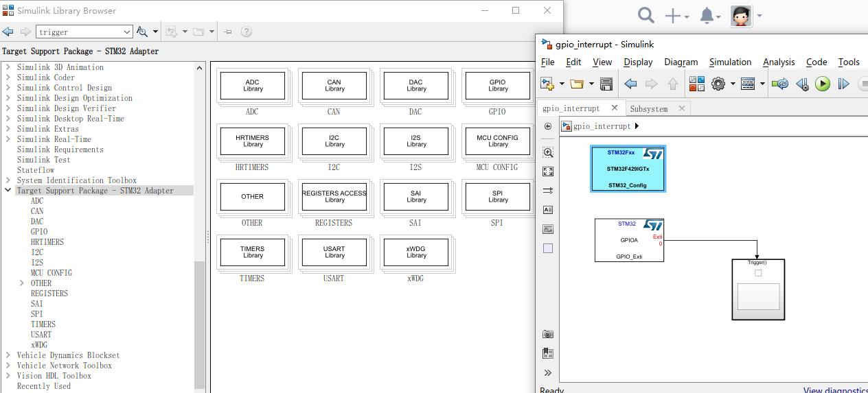Image resolution: width=868 pixels, height=393 pixels.
Task: Close the gpio_interrupt tab
Action: coord(615,108)
